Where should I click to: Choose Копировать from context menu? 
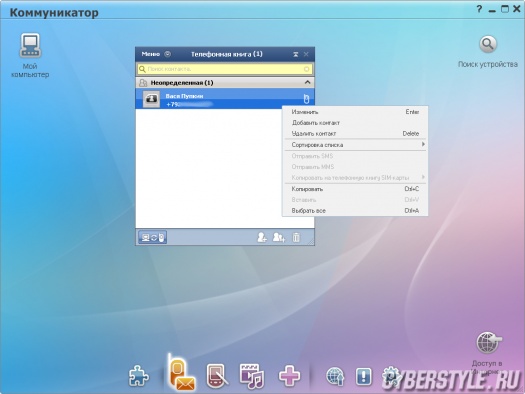(355, 189)
